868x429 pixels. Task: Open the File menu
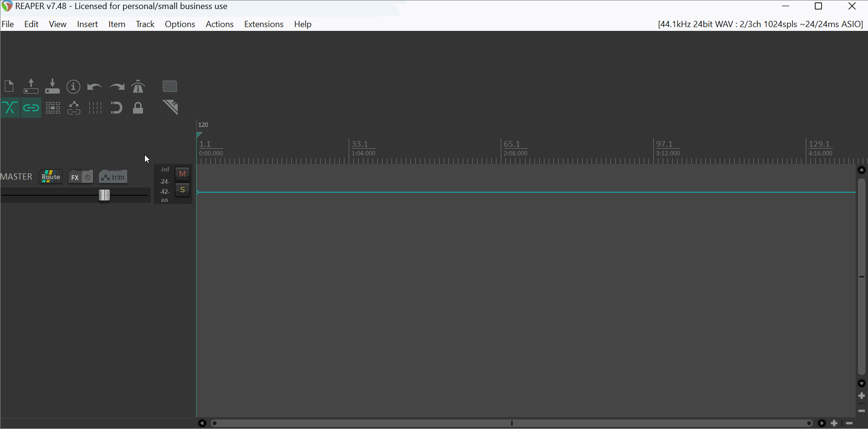click(x=8, y=24)
